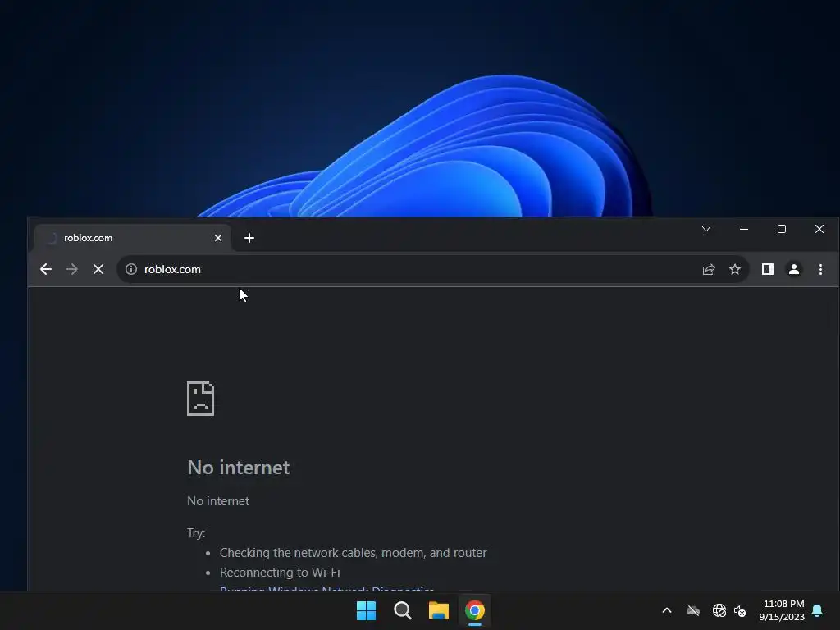Maximize the Chrome window

pos(782,229)
